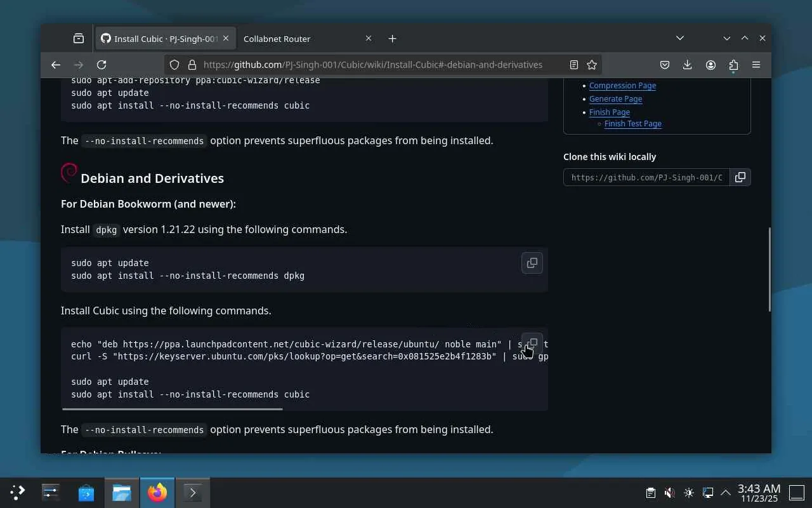Go to Finish Test Page link
The height and width of the screenshot is (508, 812).
click(x=632, y=124)
